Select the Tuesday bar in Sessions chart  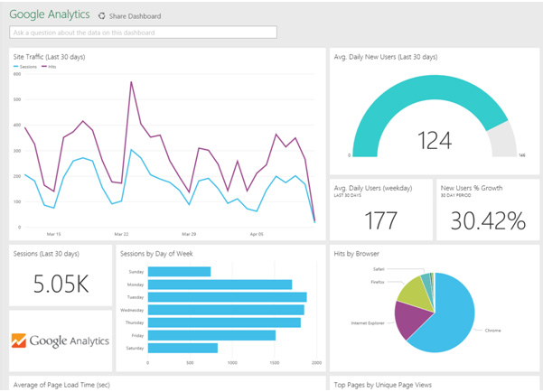(x=227, y=297)
